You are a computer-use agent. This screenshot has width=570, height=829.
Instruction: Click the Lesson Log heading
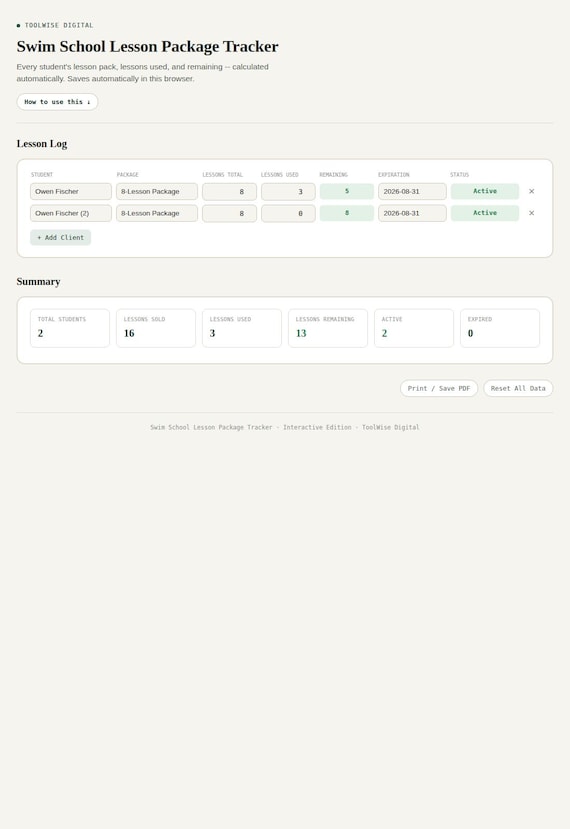click(x=42, y=144)
